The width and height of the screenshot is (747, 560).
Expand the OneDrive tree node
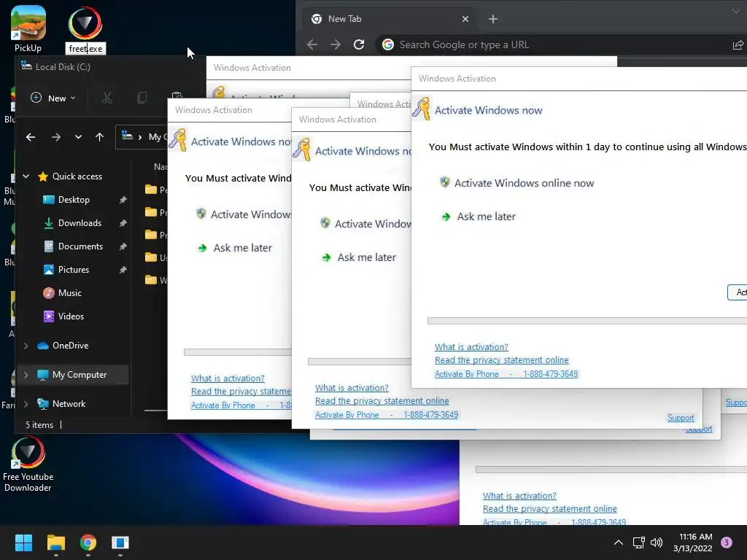26,346
